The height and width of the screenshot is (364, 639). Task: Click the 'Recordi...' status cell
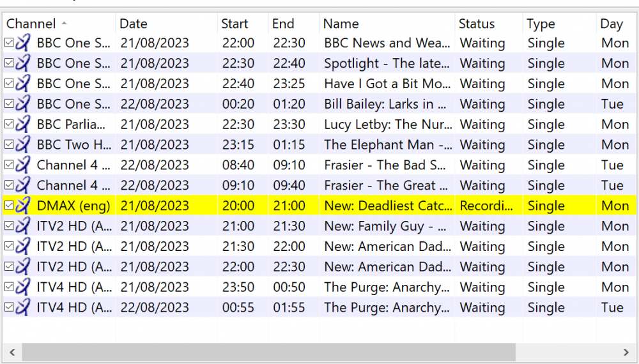pos(489,206)
